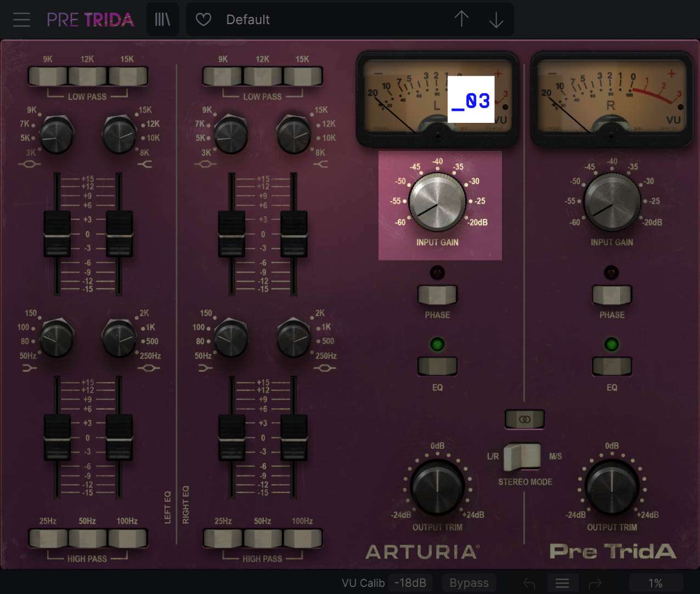Click the stereo link icon above Stereo Mode
Image resolution: width=700 pixels, height=594 pixels.
523,419
